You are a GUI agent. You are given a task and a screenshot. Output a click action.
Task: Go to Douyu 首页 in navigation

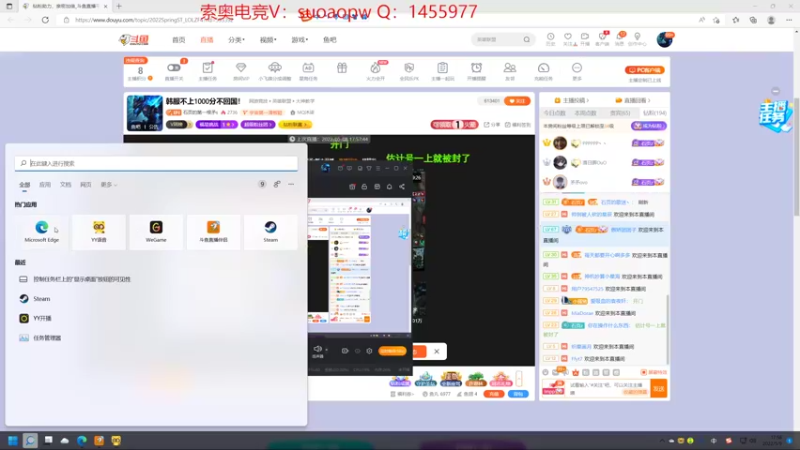(x=179, y=40)
